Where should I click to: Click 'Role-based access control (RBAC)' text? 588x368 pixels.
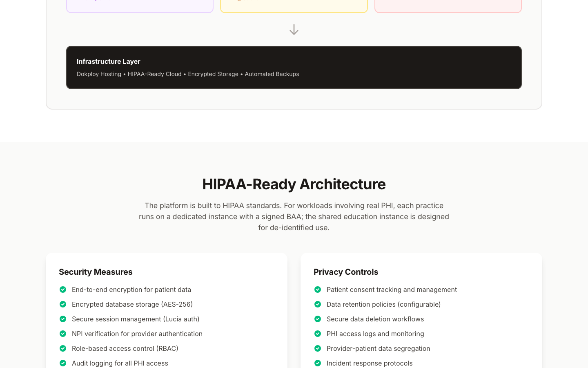tap(125, 348)
